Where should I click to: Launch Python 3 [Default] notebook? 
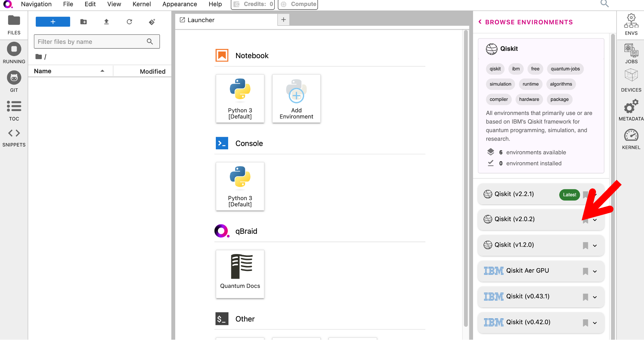coord(240,98)
